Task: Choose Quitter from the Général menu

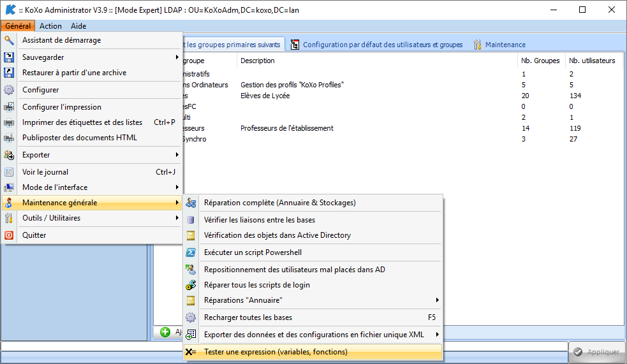Action: click(92, 235)
